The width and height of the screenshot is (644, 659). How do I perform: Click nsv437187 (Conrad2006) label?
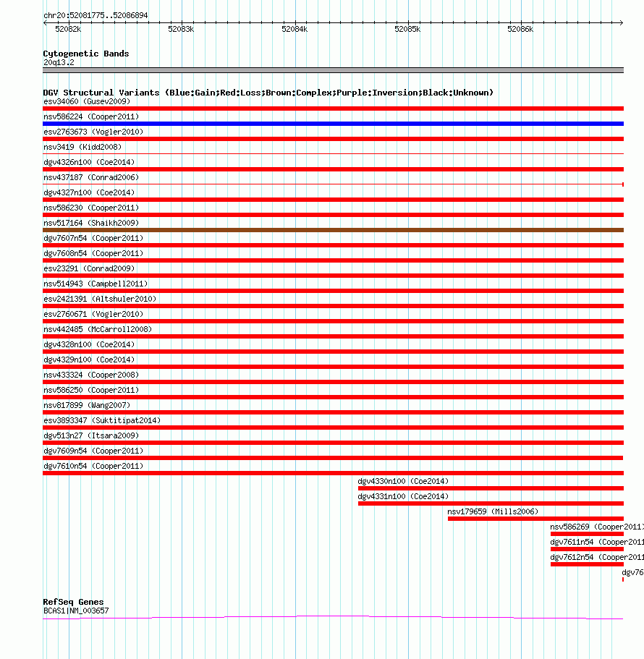click(91, 177)
